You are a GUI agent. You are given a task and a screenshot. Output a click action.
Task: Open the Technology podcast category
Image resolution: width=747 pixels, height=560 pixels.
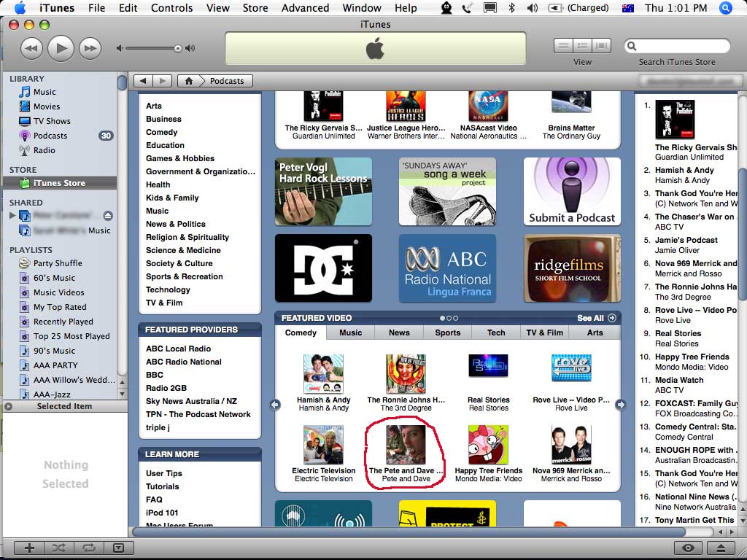[168, 289]
